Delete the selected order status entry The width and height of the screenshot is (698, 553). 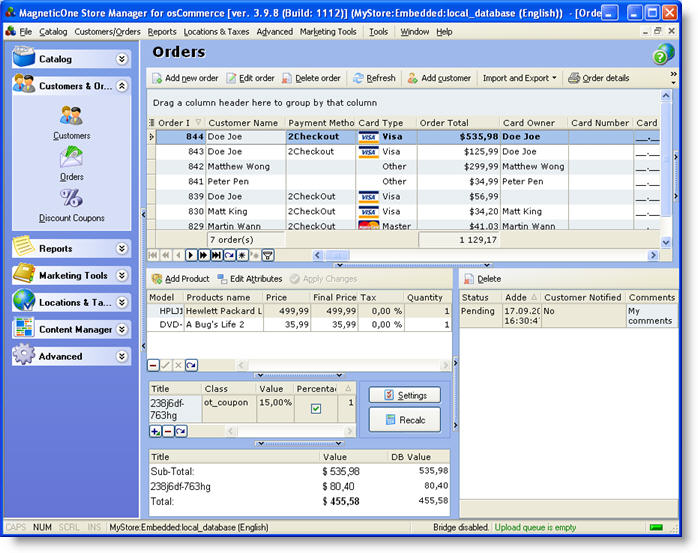tap(483, 279)
